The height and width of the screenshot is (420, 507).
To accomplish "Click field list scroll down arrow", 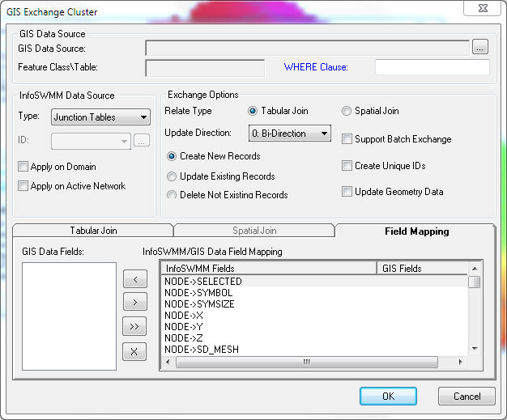I will (475, 348).
